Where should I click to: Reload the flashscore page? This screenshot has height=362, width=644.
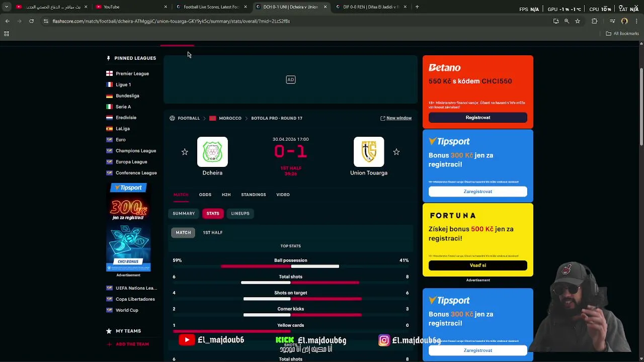tap(31, 21)
